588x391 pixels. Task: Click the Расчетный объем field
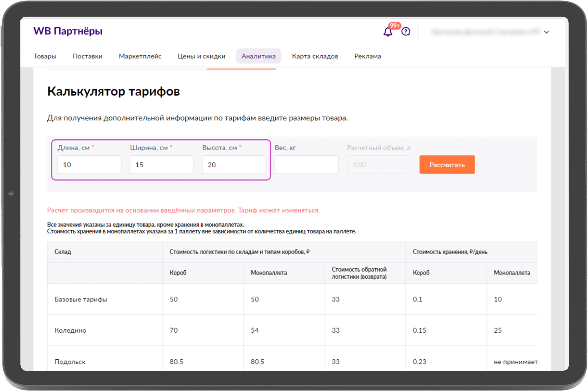tap(379, 165)
